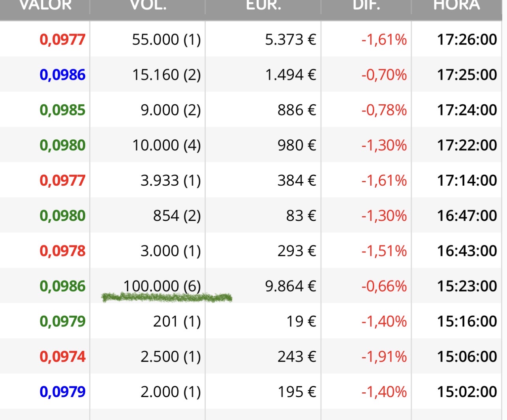Select the EUR. column header
The width and height of the screenshot is (507, 420).
263,6
